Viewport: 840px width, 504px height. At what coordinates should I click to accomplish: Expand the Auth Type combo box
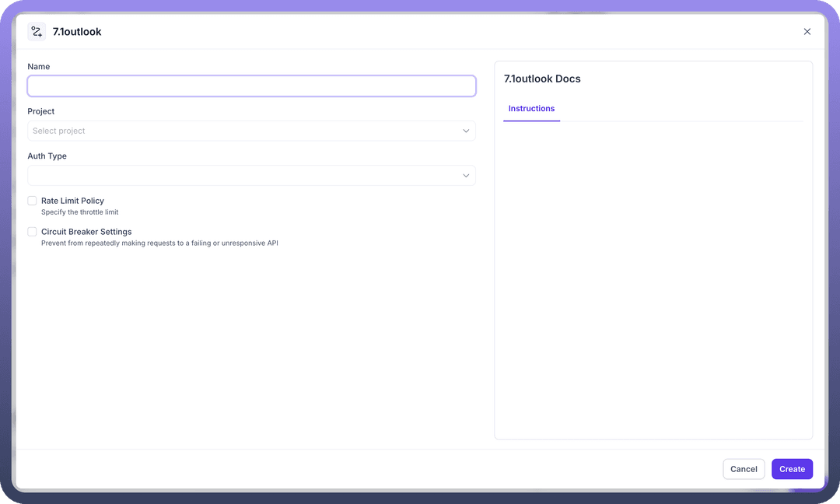(241, 176)
